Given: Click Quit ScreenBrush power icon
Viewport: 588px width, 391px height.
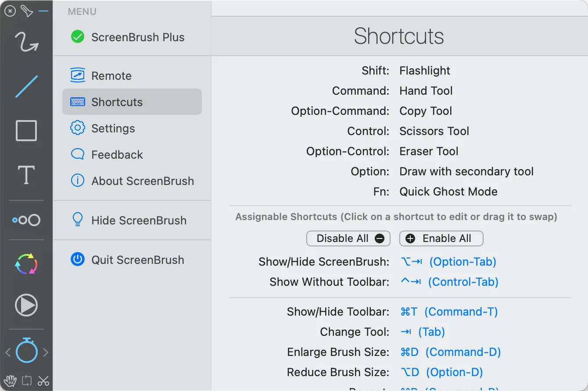Looking at the screenshot, I should coord(78,260).
